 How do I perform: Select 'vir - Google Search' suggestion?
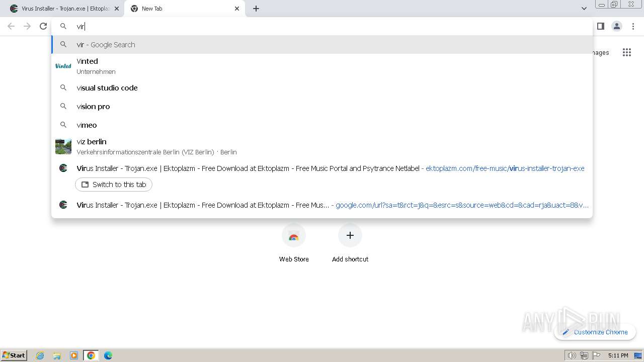pyautogui.click(x=322, y=44)
